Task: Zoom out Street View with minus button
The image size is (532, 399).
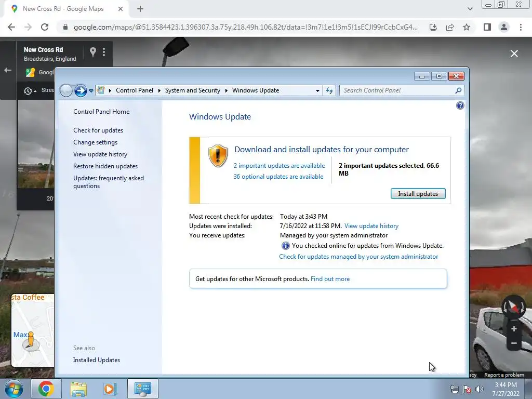Action: (514, 343)
